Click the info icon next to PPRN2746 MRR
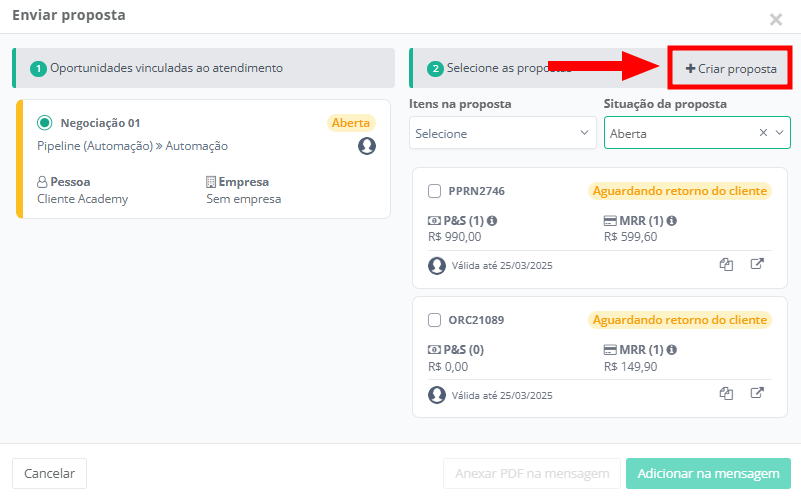 [x=671, y=220]
